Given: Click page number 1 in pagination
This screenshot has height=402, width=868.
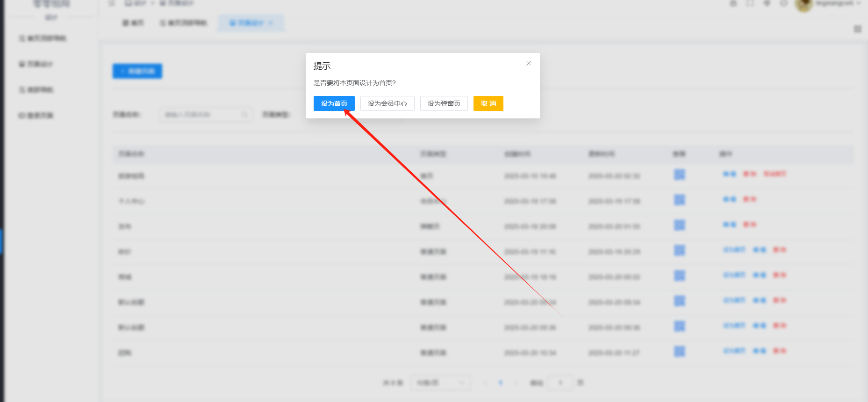Looking at the screenshot, I should point(500,383).
